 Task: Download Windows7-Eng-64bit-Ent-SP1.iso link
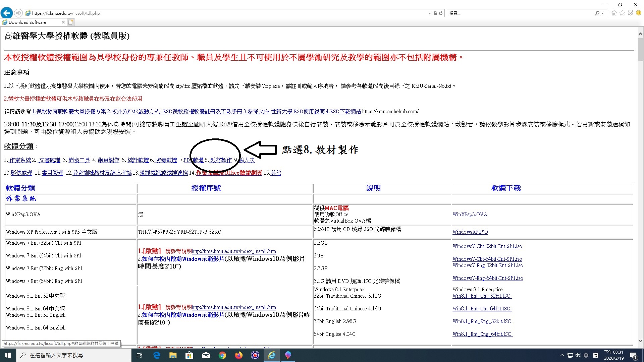(488, 278)
